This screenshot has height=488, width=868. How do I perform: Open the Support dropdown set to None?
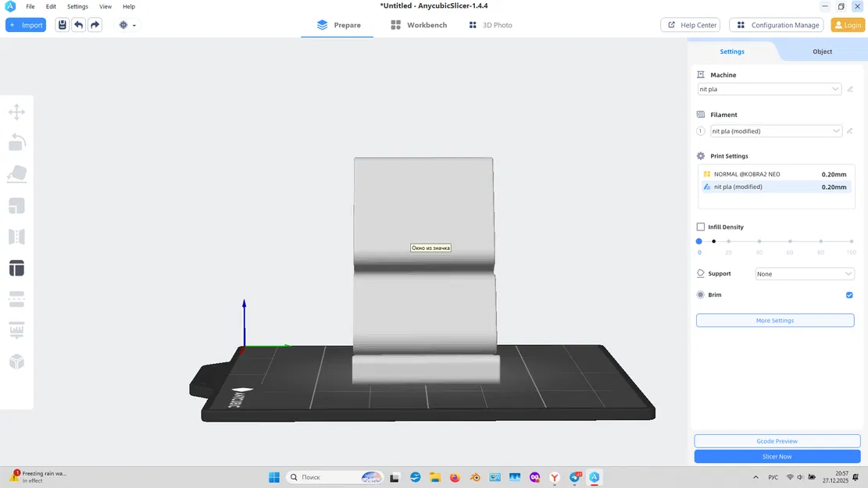point(805,274)
